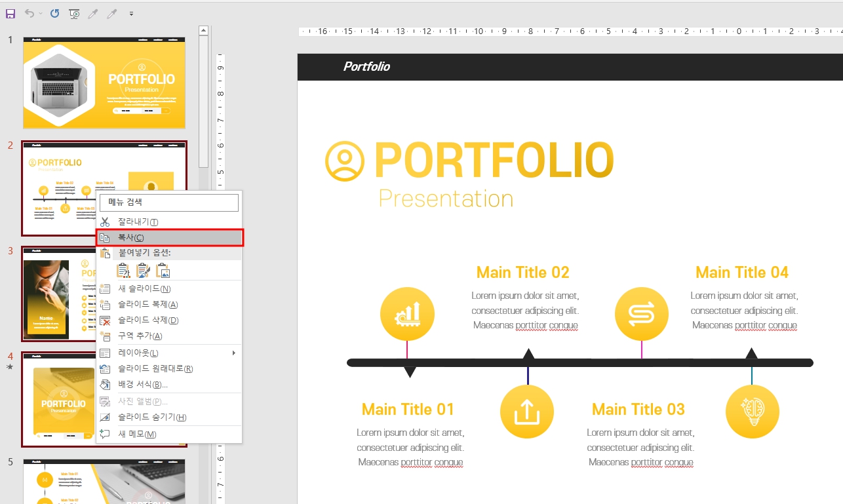The image size is (843, 504).
Task: Click the 사진 앨범(P)... menu entry
Action: (169, 402)
